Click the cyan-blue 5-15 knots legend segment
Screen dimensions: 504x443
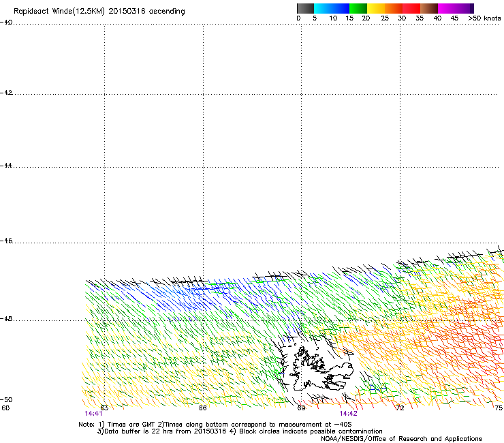(x=332, y=8)
